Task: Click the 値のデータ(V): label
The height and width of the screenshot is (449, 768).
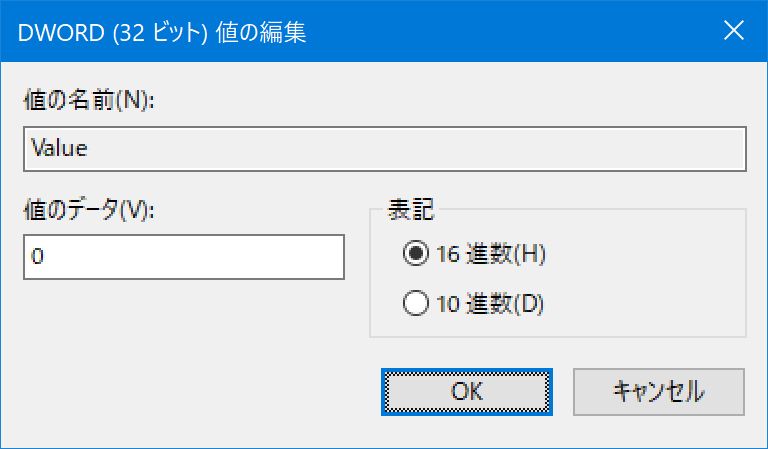Action: tap(89, 211)
